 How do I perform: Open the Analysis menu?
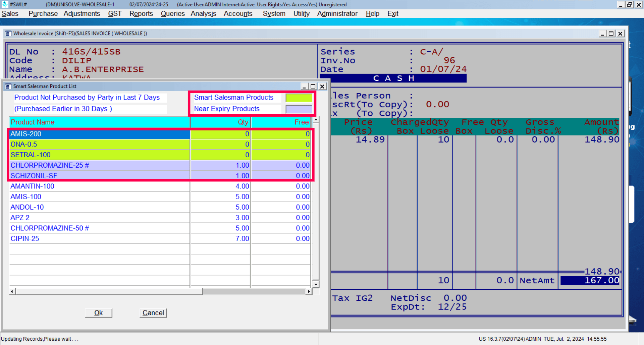(203, 14)
